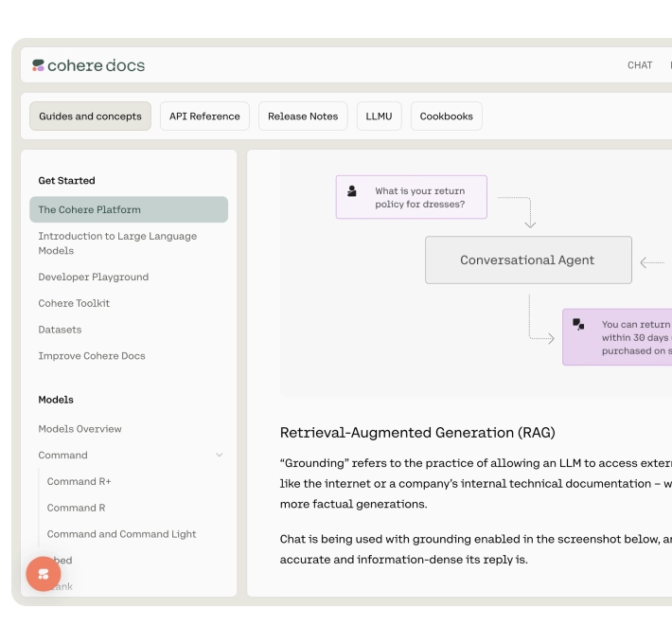Go to Developer Playground page
Viewport: 672px width, 644px height.
tap(94, 277)
